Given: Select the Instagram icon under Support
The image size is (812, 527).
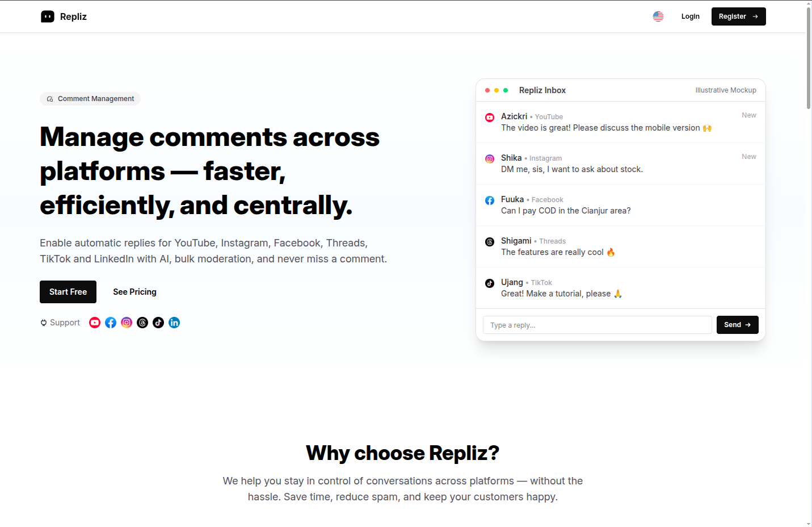Looking at the screenshot, I should [x=127, y=323].
